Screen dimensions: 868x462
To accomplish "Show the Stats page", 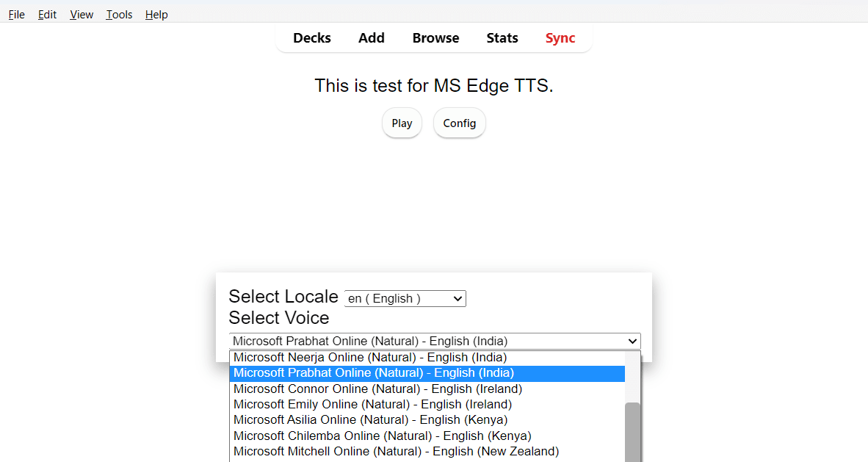I will (502, 38).
